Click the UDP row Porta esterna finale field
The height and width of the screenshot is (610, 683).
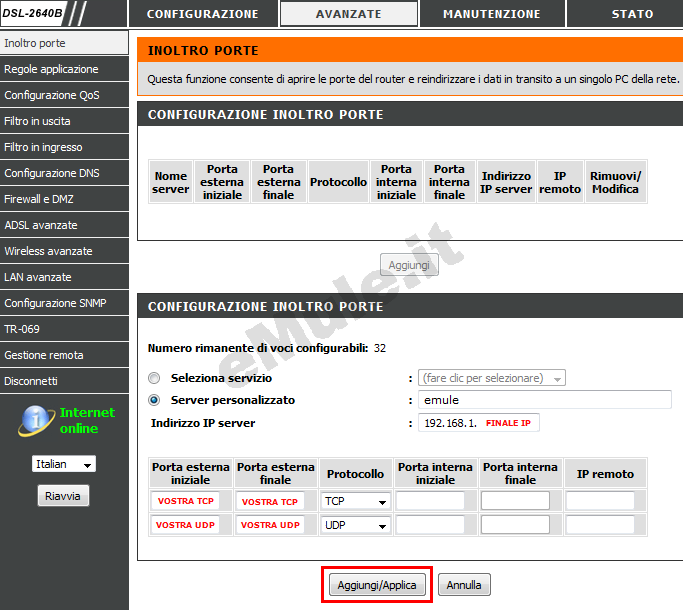(x=270, y=525)
